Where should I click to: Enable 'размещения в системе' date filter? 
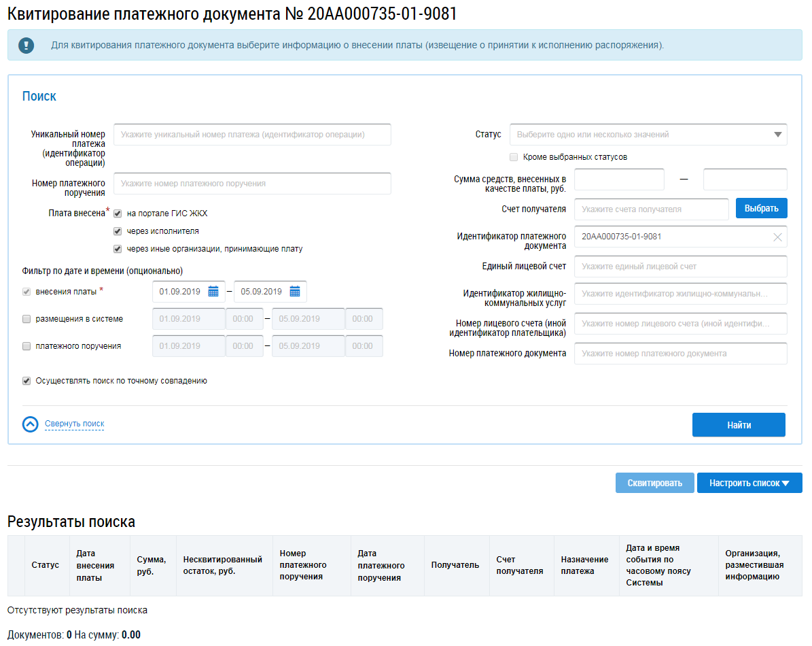coord(27,319)
